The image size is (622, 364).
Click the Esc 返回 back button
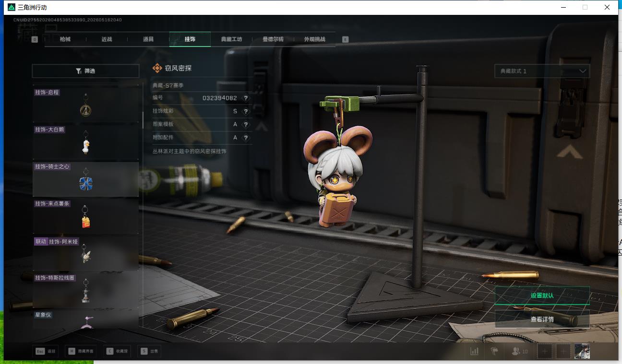click(46, 352)
